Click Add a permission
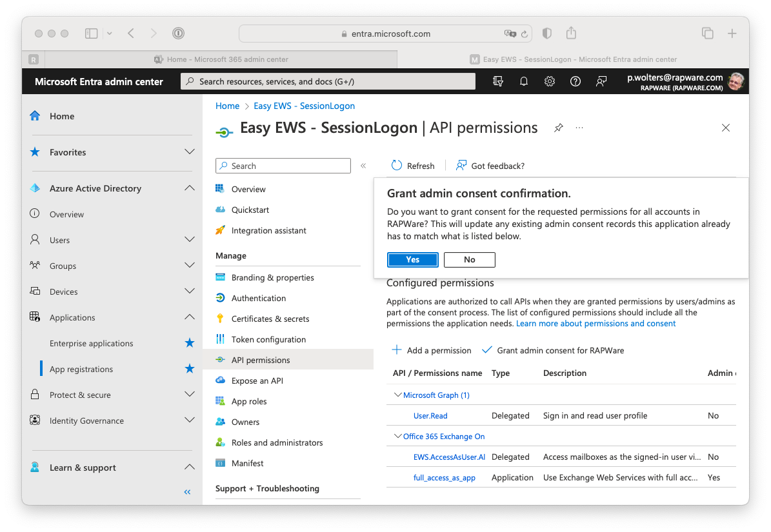Image resolution: width=771 pixels, height=532 pixels. click(431, 350)
